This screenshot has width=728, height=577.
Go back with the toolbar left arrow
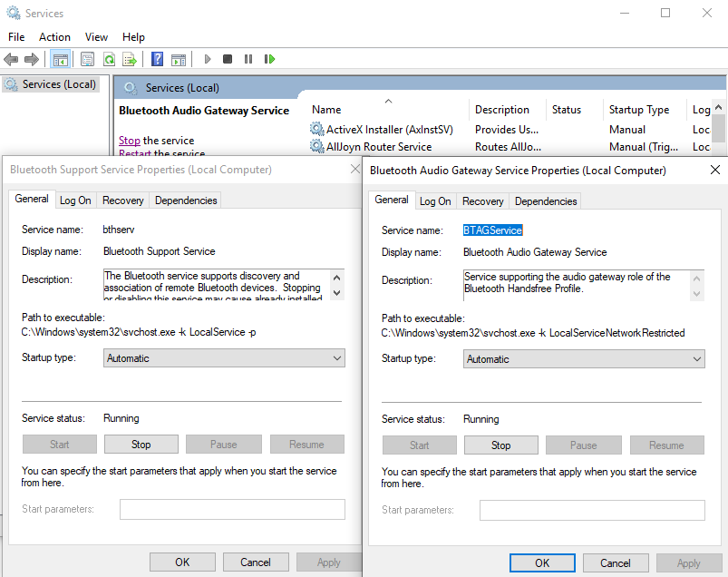(11, 59)
